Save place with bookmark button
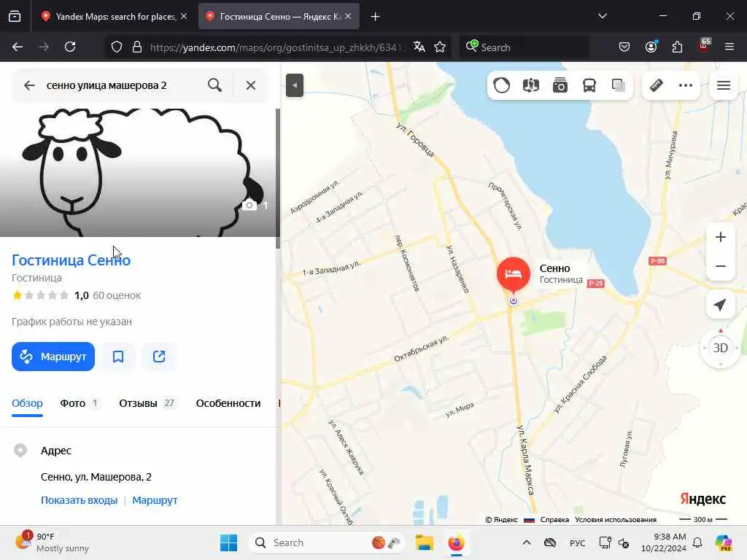This screenshot has width=747, height=560. click(x=117, y=356)
